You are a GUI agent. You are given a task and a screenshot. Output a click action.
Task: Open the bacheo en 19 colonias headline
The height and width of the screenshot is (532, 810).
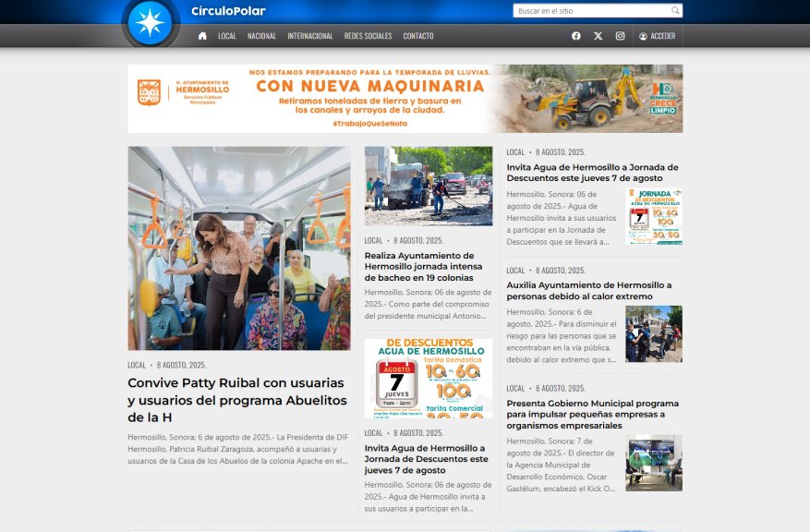[x=419, y=266]
